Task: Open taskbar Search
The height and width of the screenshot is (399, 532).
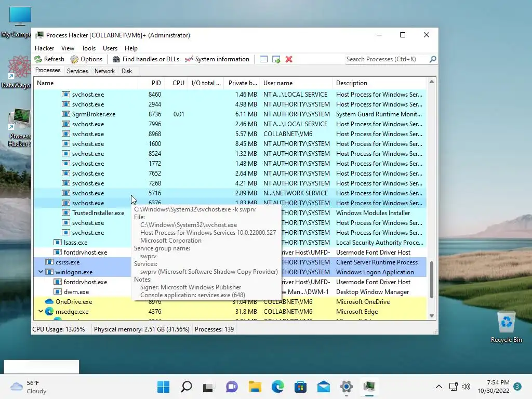Action: pos(187,387)
